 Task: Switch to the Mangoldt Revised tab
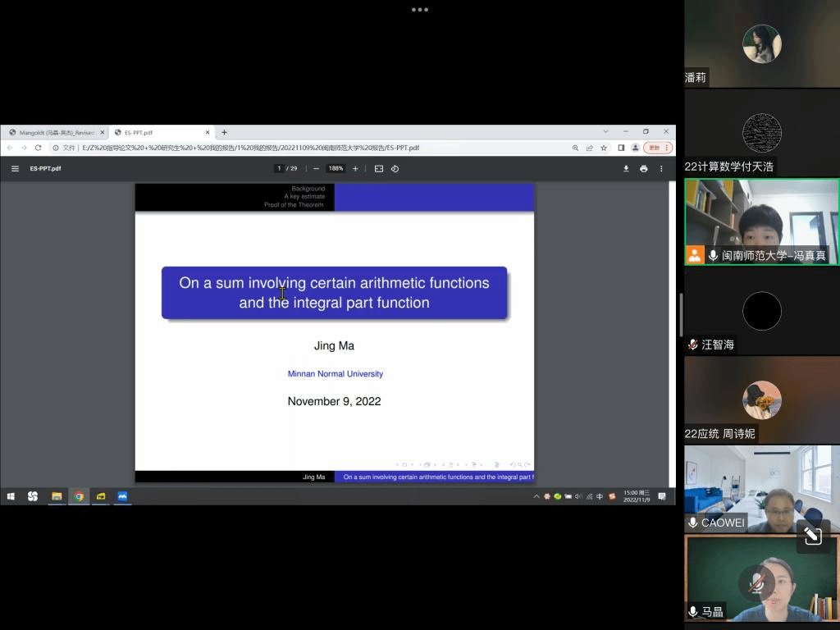pyautogui.click(x=54, y=132)
